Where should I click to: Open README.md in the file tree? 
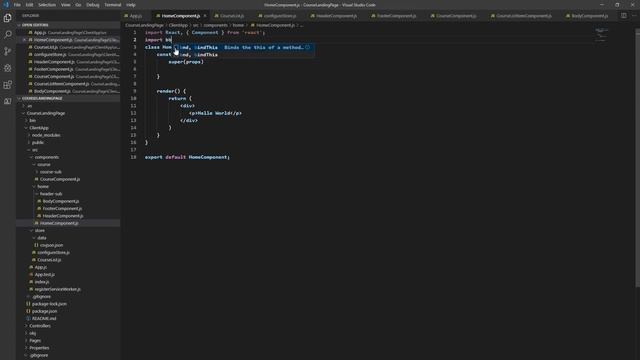pos(44,319)
